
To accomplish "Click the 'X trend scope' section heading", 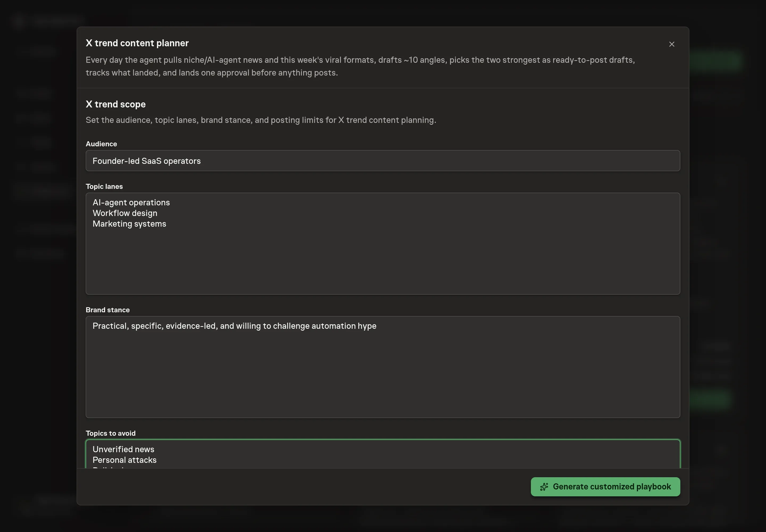I will point(116,104).
